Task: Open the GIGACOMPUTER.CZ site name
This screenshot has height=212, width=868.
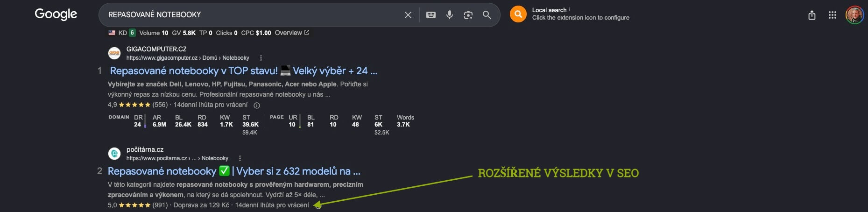Action: coord(156,49)
